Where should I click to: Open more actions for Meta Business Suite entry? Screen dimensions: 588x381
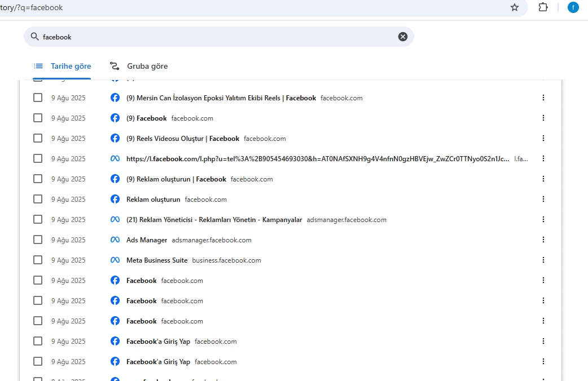(x=543, y=260)
